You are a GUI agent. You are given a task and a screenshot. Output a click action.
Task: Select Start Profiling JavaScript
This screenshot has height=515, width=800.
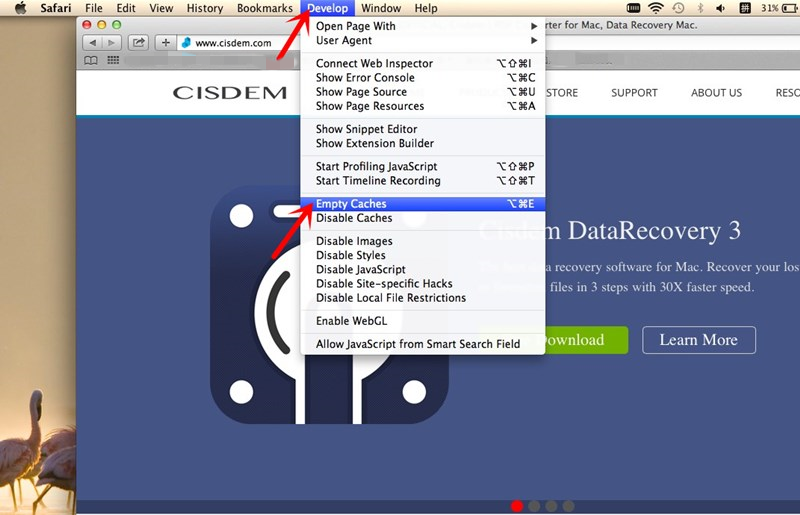(423, 166)
